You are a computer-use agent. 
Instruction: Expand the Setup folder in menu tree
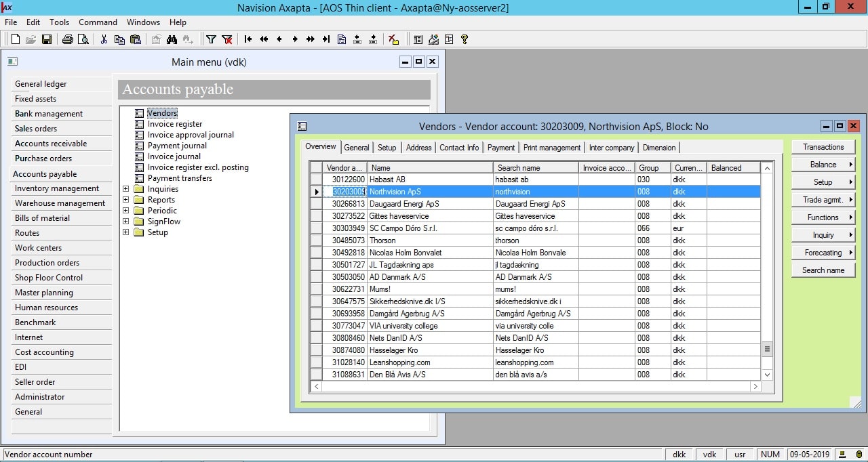coord(125,232)
